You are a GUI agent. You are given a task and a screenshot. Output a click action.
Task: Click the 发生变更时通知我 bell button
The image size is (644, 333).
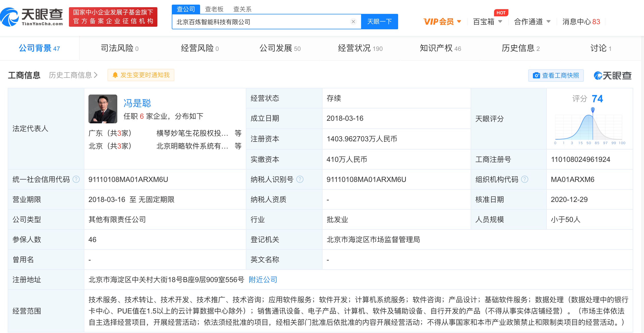[141, 75]
